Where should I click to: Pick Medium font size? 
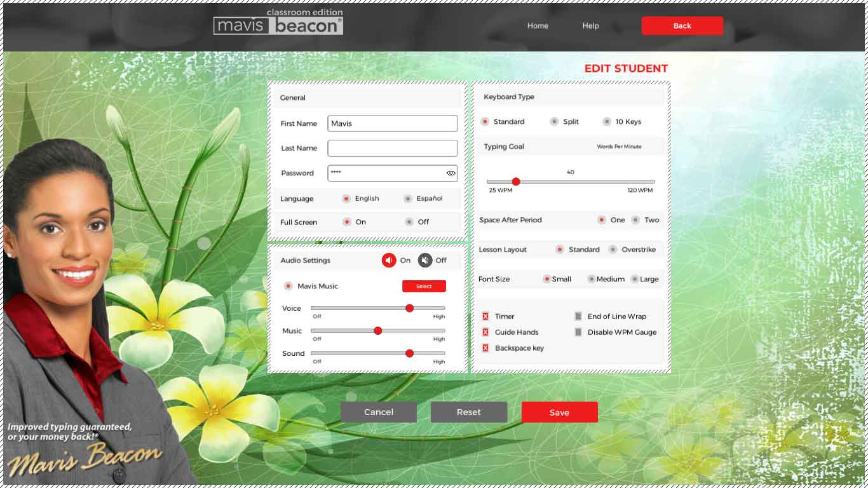[592, 279]
